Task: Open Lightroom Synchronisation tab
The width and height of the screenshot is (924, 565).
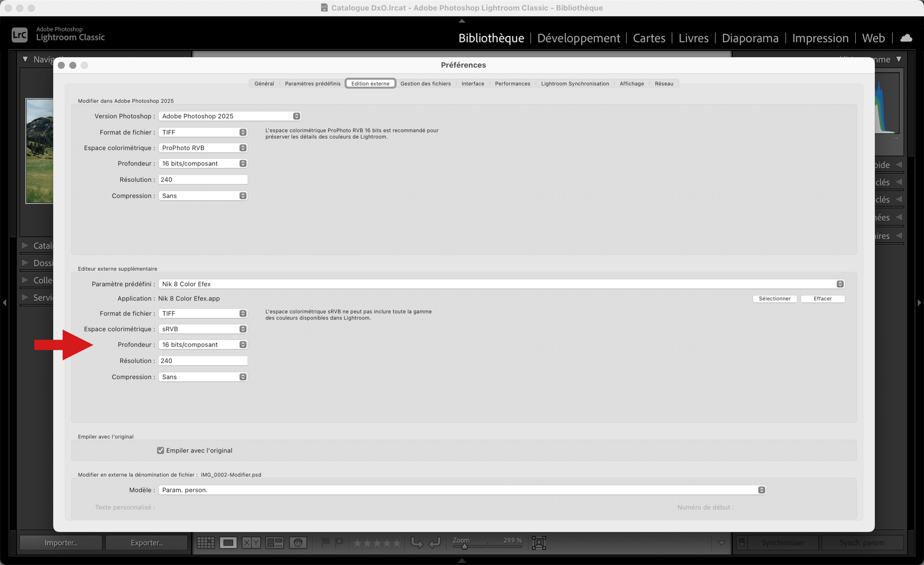Action: (x=575, y=84)
